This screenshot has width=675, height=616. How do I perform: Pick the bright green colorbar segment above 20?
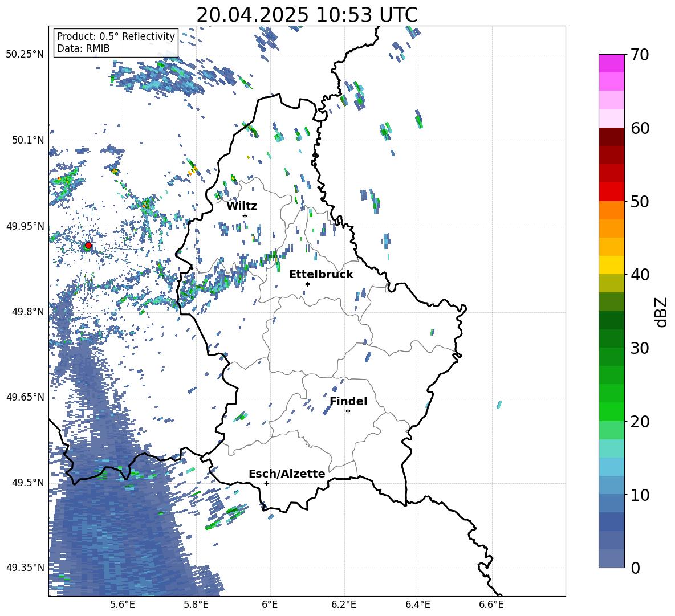[611, 411]
